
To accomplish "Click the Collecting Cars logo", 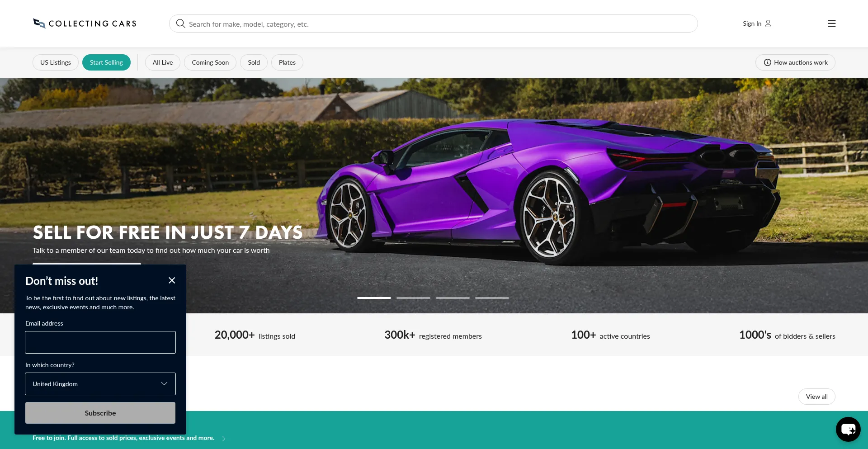I will (x=85, y=24).
